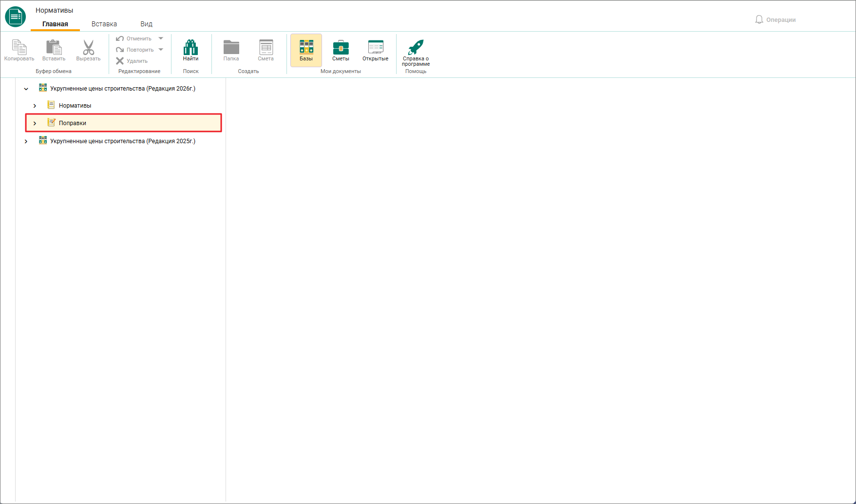This screenshot has width=856, height=504.
Task: Open the Базы databases view
Action: click(x=306, y=50)
